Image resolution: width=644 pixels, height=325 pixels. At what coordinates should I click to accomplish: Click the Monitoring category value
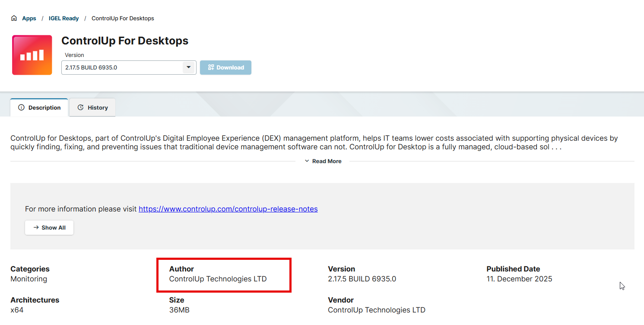coord(29,279)
